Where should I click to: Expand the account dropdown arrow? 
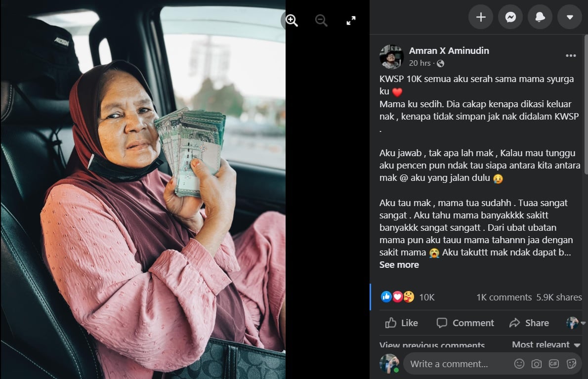[570, 17]
